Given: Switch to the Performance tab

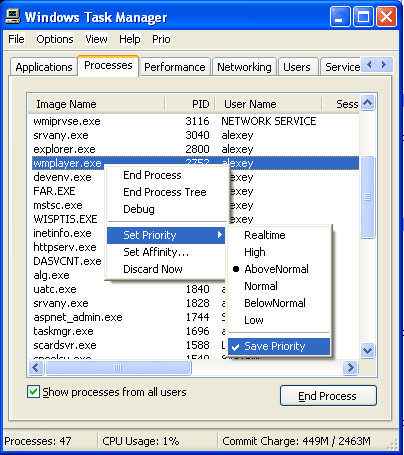Looking at the screenshot, I should (x=175, y=67).
